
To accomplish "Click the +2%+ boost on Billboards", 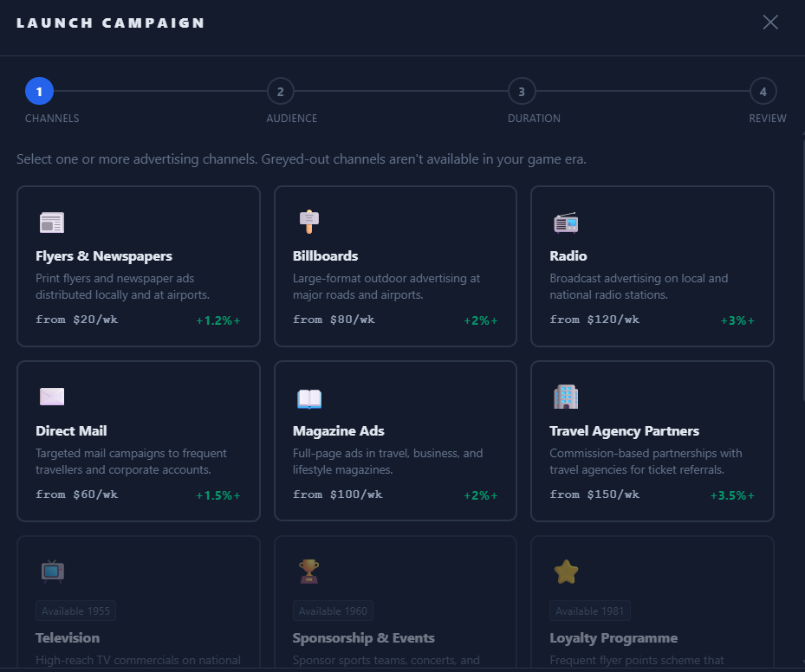I will coord(481,320).
